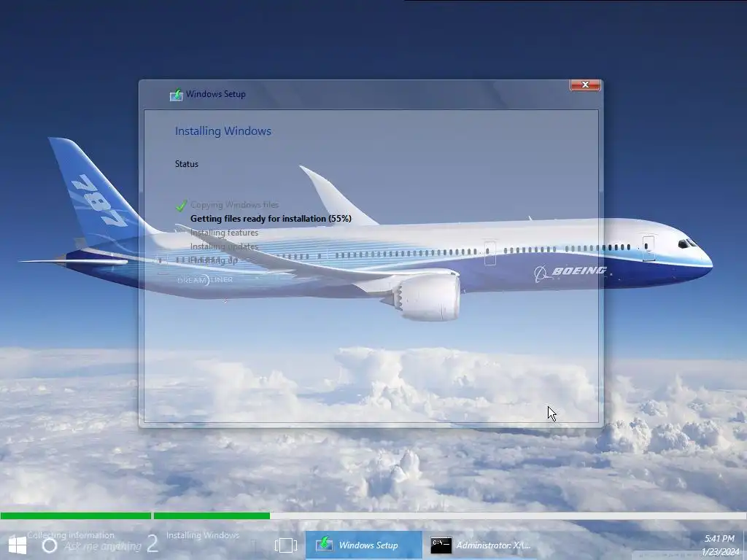Click the Collecting information progress segment
747x560 pixels.
point(76,516)
